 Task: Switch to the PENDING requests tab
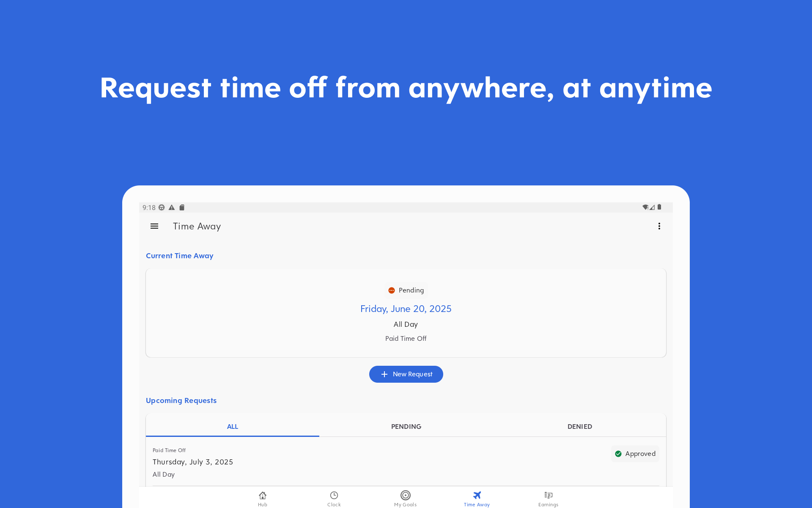(x=406, y=426)
